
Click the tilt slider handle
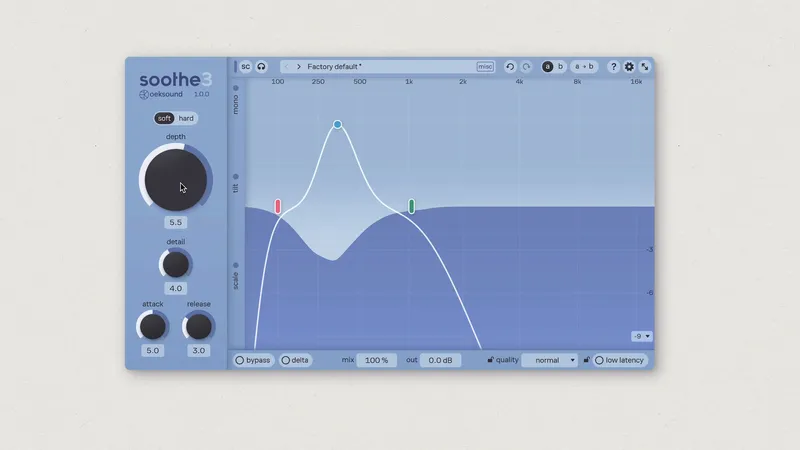236,177
